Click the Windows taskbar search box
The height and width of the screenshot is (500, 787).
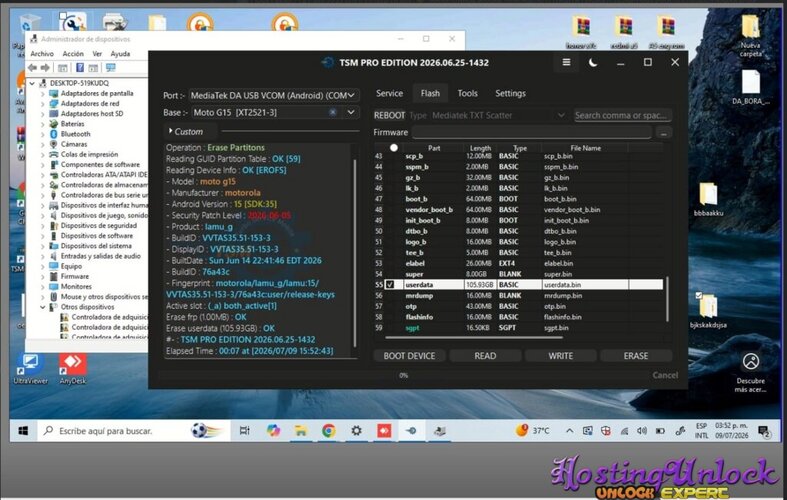tap(134, 431)
